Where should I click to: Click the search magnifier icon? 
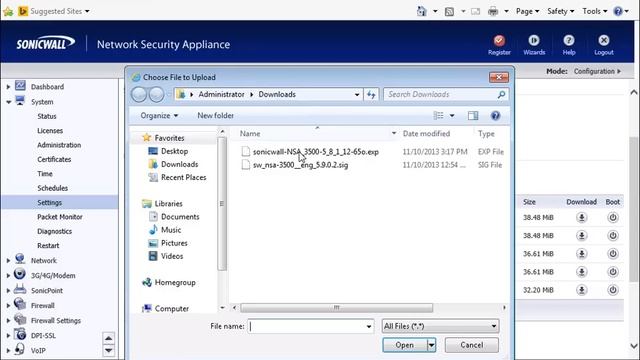click(501, 94)
